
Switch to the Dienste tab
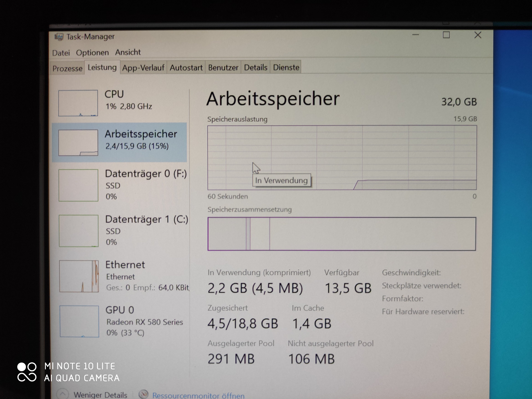coord(286,67)
